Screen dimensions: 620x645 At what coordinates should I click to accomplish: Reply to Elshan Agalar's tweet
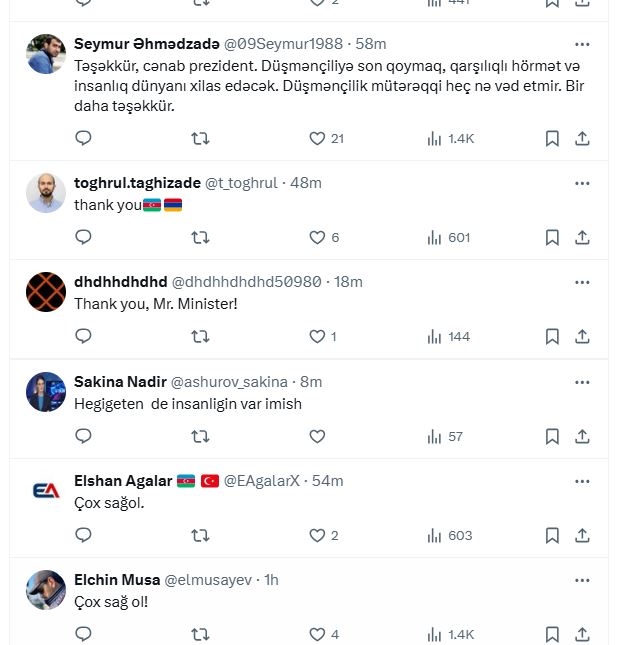click(x=84, y=535)
